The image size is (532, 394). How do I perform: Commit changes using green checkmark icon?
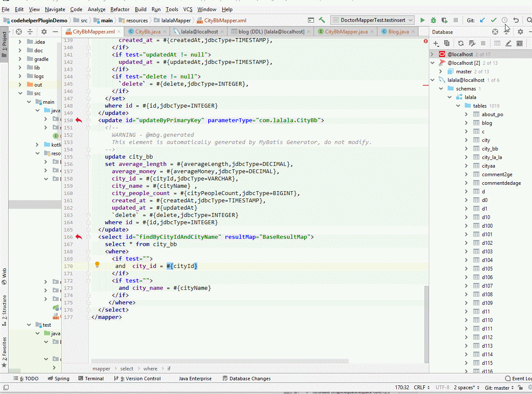tap(493, 20)
